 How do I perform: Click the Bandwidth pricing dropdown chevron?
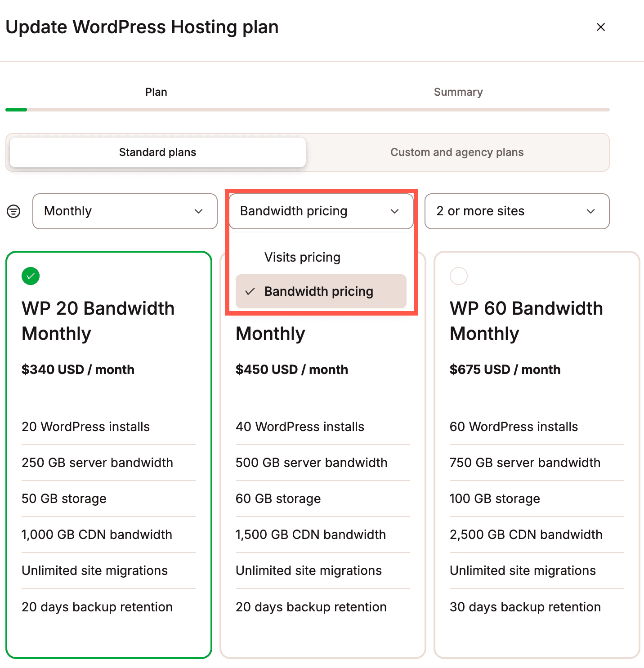click(x=395, y=211)
